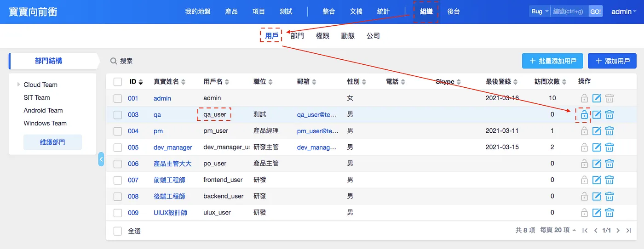Collapse the department sidebar with arrow handle
This screenshot has height=249, width=644.
point(101,159)
